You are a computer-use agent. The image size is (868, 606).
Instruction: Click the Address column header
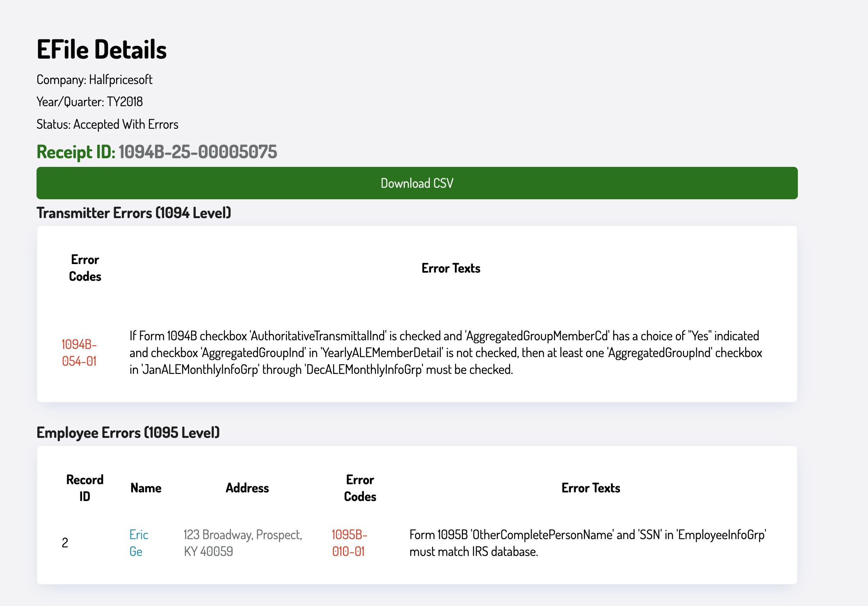click(247, 488)
